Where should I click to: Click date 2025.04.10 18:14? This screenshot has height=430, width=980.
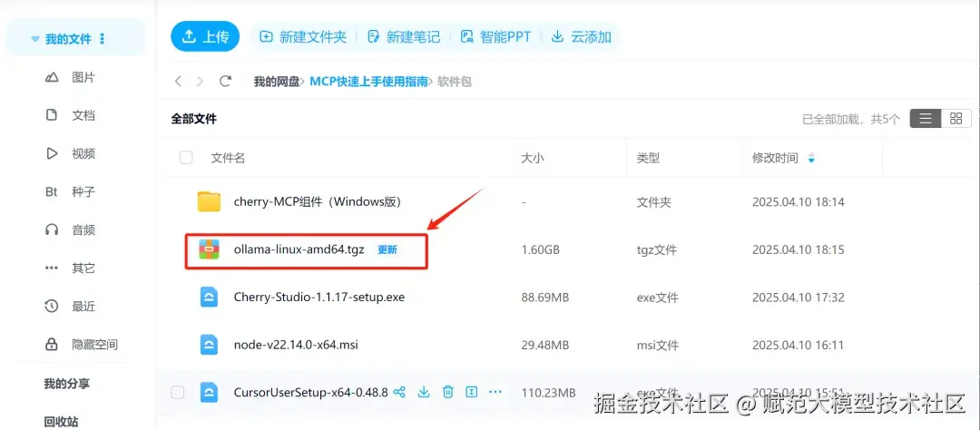[799, 202]
